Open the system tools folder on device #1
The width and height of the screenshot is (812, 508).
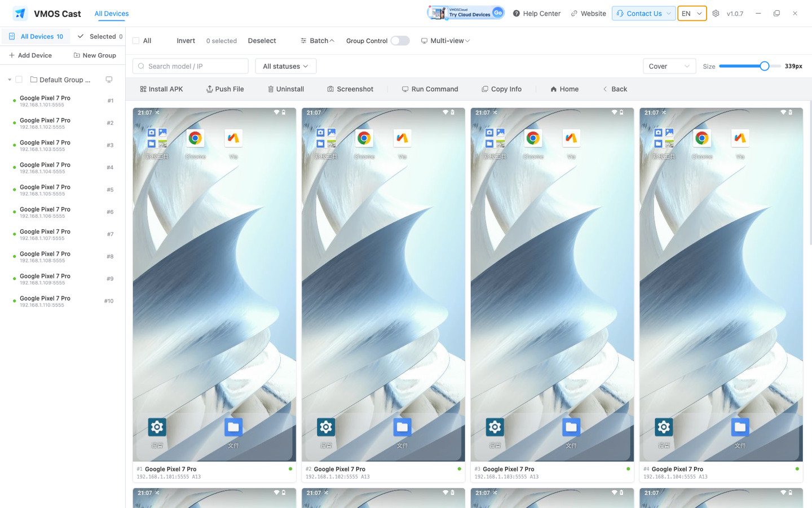[157, 138]
